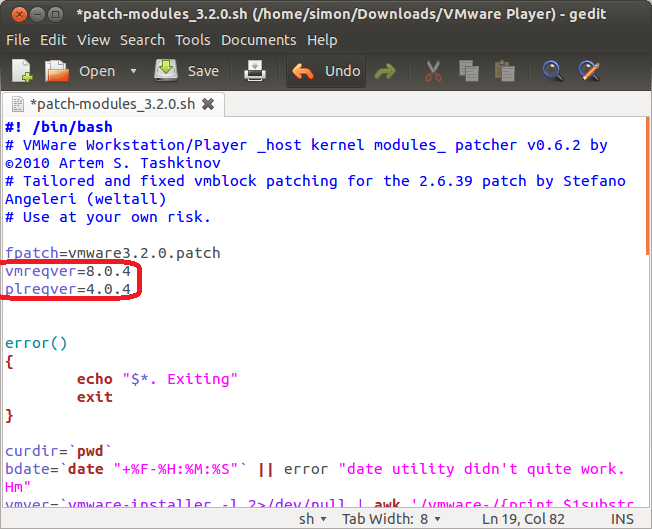Viewport: 652px width, 529px height.
Task: Click the vertical scrollbar thumb
Action: [x=648, y=186]
